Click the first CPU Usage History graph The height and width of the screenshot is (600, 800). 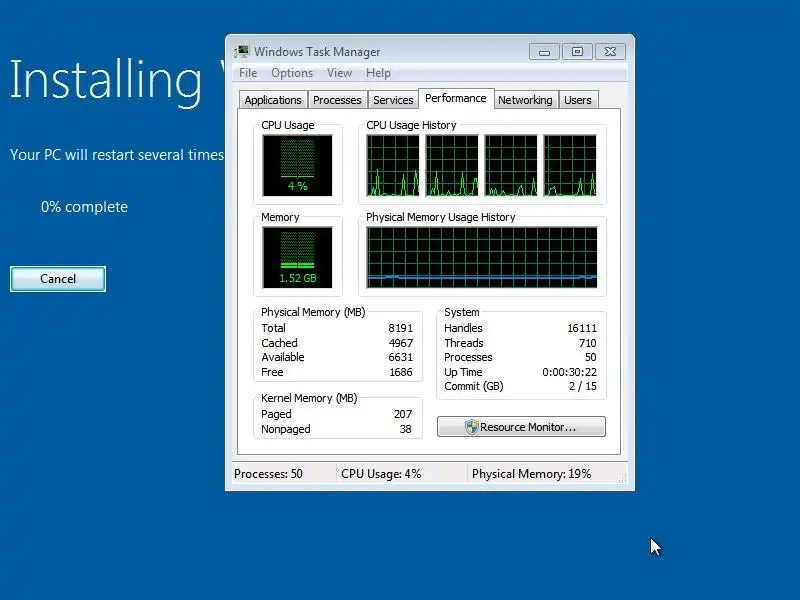tap(393, 165)
